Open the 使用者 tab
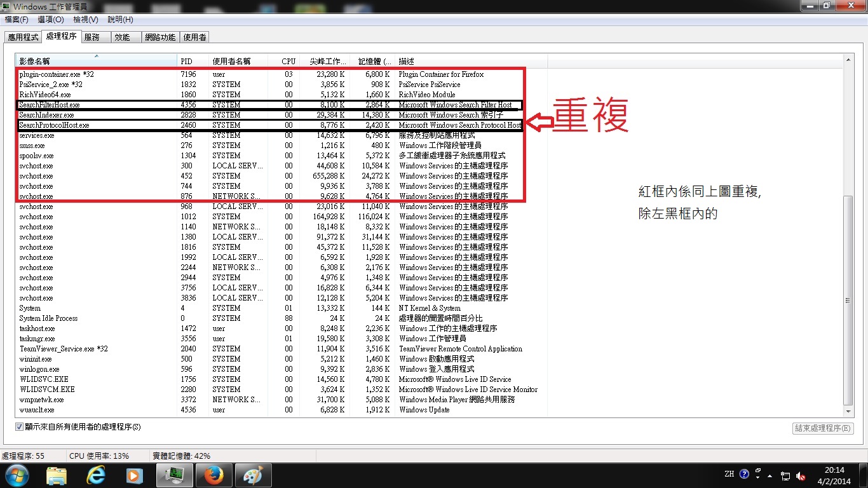The width and height of the screenshot is (868, 488). pos(194,37)
